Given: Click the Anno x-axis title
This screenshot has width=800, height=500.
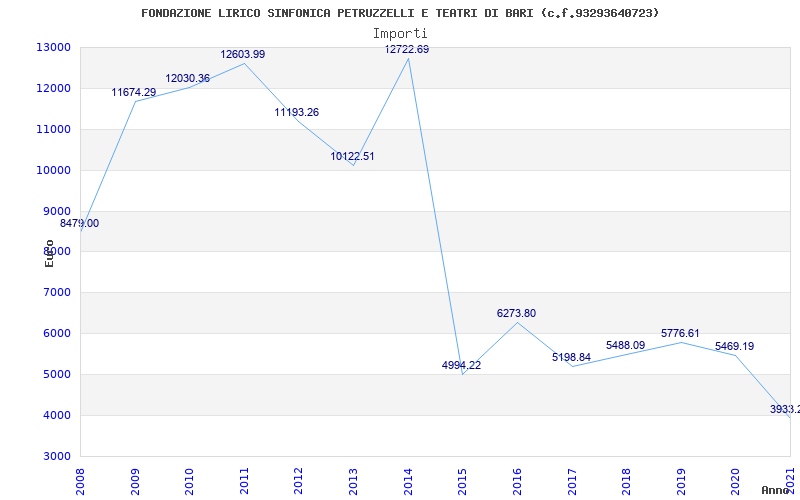Looking at the screenshot, I should 776,490.
